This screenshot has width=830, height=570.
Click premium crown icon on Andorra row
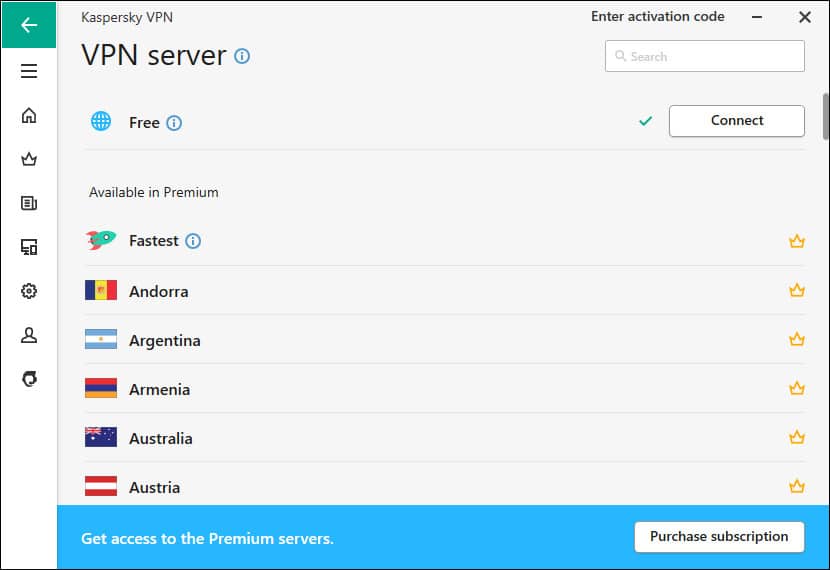coord(797,290)
